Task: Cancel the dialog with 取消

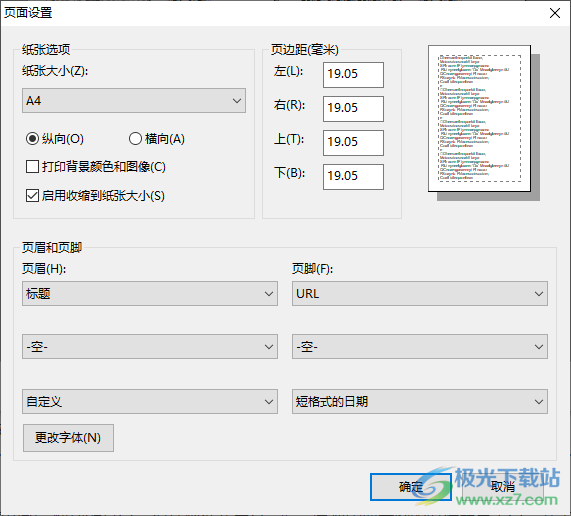Action: tap(503, 487)
